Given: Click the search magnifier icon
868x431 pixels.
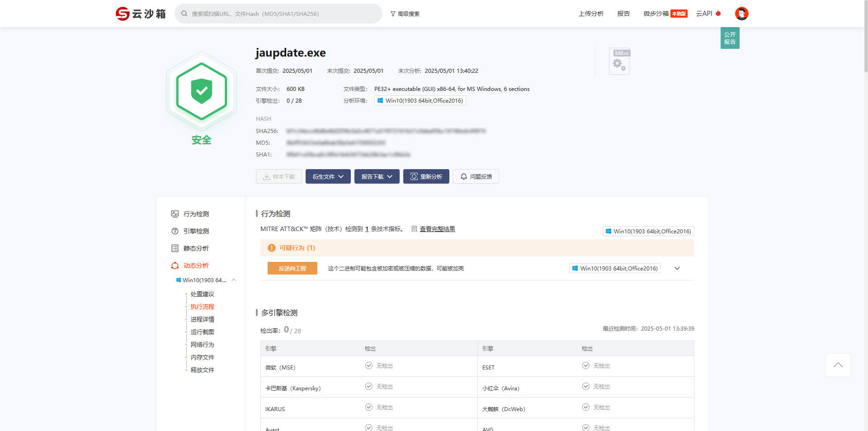Looking at the screenshot, I should [x=184, y=14].
